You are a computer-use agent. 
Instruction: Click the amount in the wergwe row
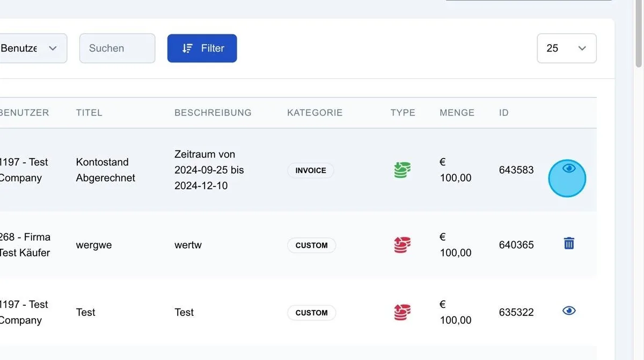[456, 245]
